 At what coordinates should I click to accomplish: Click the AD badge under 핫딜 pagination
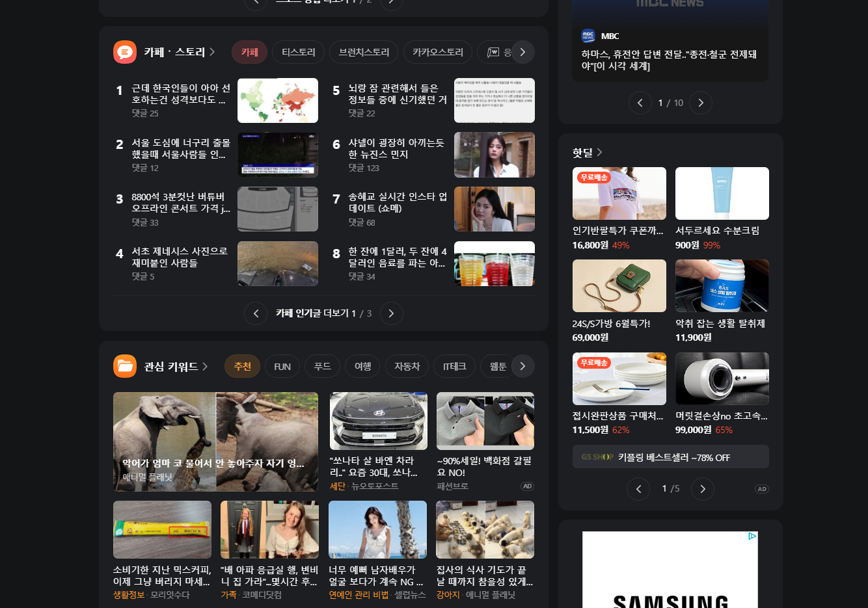tap(762, 489)
